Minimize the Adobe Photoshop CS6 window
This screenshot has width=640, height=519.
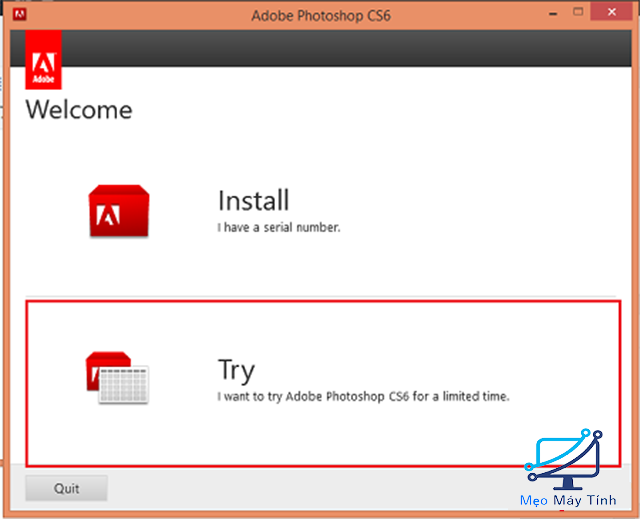click(x=553, y=13)
